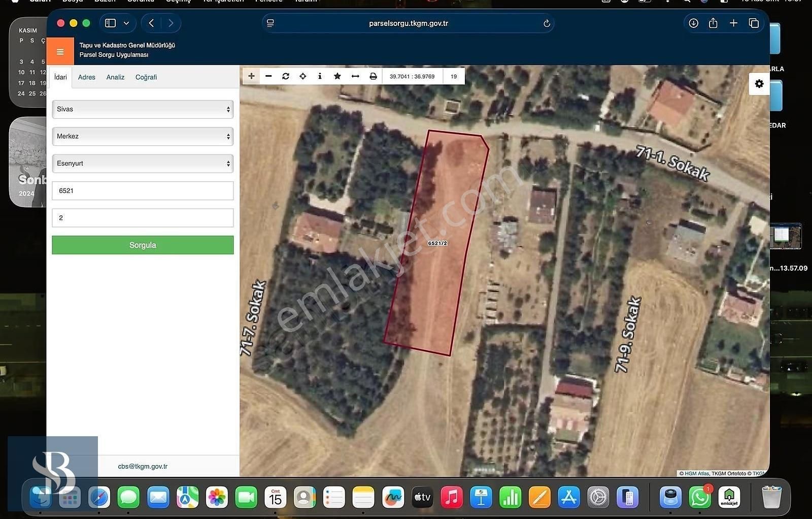The height and width of the screenshot is (519, 812).
Task: Zoom in on the map with plus icon
Action: 251,76
